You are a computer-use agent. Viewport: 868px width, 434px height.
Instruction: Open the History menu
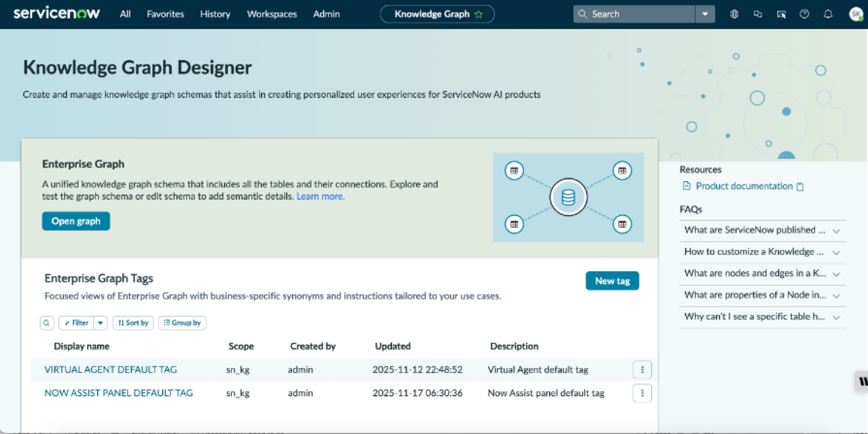[215, 14]
